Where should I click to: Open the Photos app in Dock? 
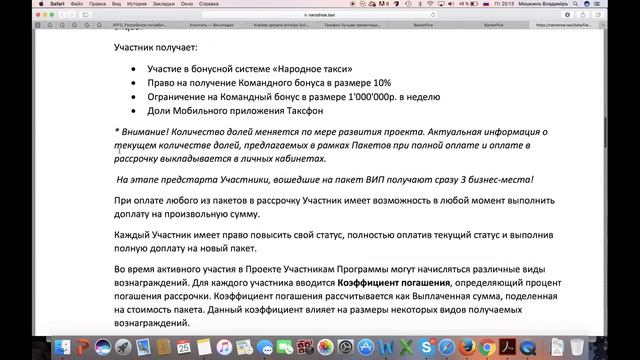coord(325,347)
